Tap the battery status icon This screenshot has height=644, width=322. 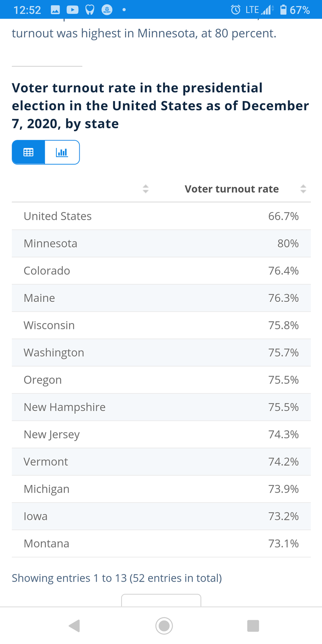coord(283,10)
